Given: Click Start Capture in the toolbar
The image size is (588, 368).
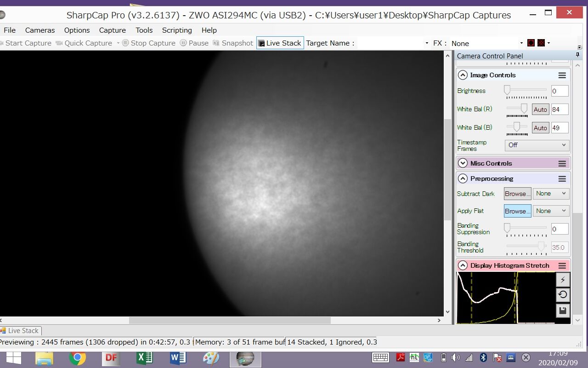Looking at the screenshot, I should coord(26,43).
